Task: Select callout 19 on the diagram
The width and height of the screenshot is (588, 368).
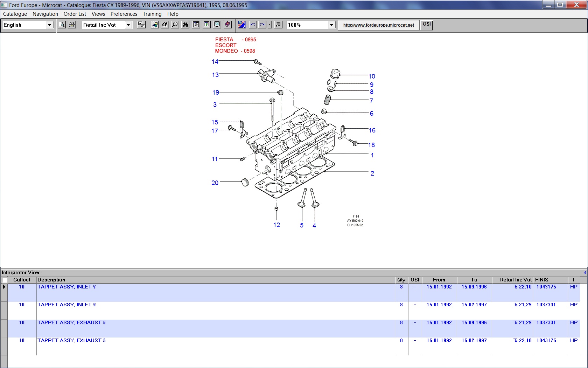Action: tap(216, 93)
